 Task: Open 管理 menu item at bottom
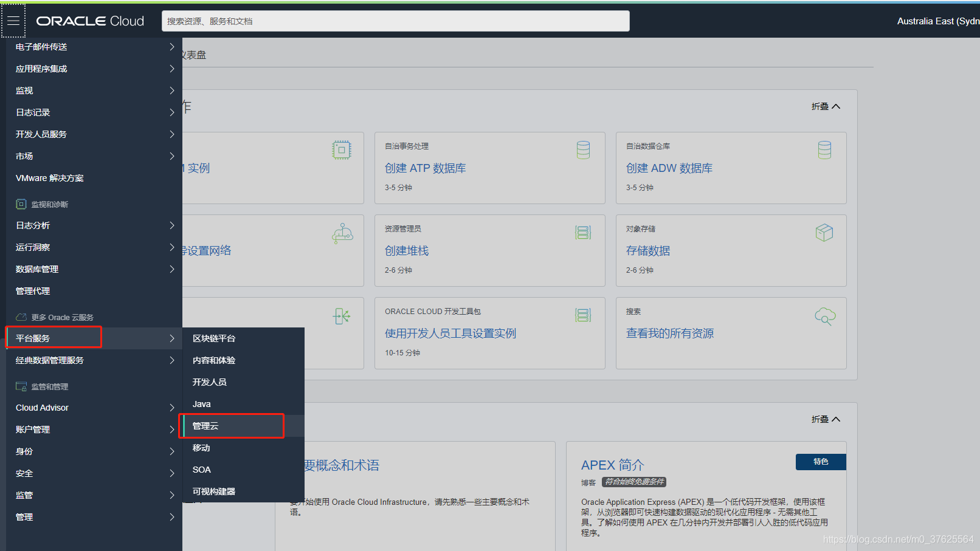click(x=94, y=517)
